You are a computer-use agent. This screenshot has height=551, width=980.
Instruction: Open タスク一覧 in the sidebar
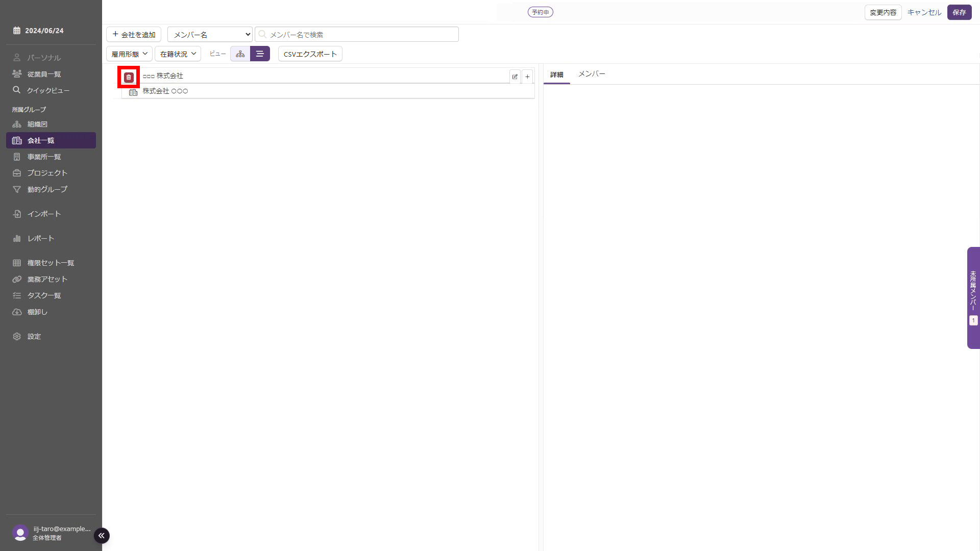click(x=51, y=295)
